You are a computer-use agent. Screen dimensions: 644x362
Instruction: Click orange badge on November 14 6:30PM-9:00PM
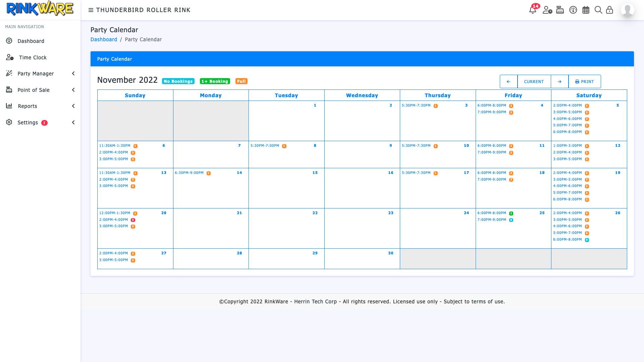[209, 173]
